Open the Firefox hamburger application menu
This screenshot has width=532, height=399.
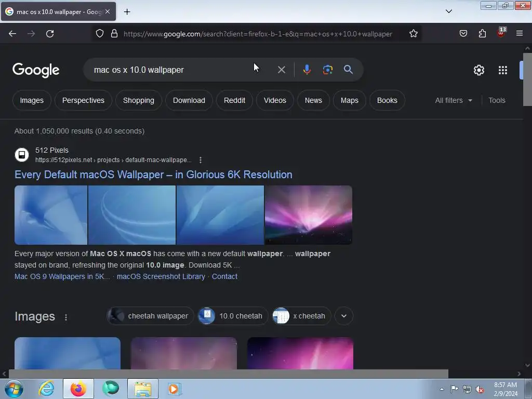[520, 34]
